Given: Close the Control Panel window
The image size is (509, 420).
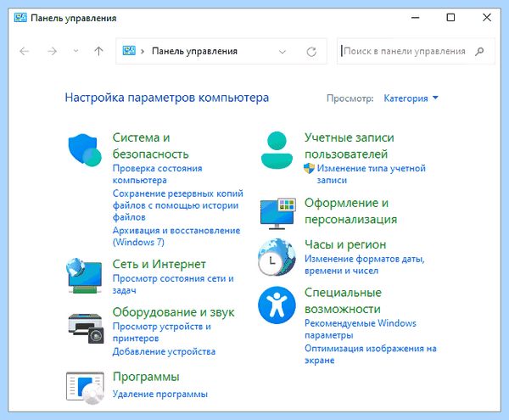Looking at the screenshot, I should (x=487, y=18).
